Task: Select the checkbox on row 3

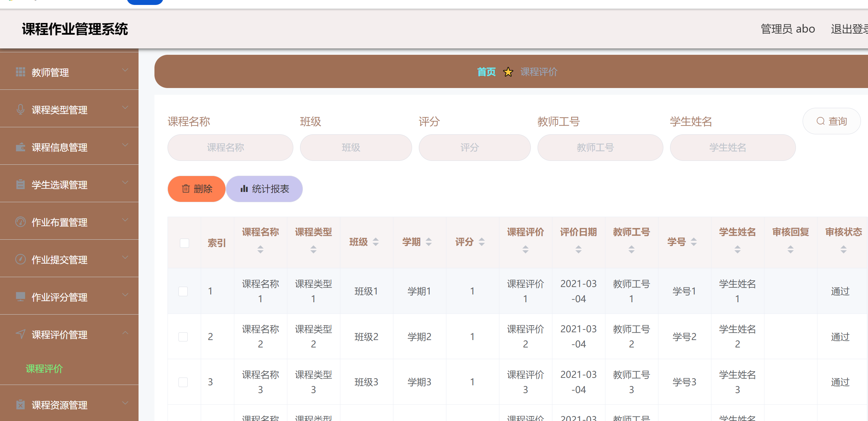Action: 183,382
